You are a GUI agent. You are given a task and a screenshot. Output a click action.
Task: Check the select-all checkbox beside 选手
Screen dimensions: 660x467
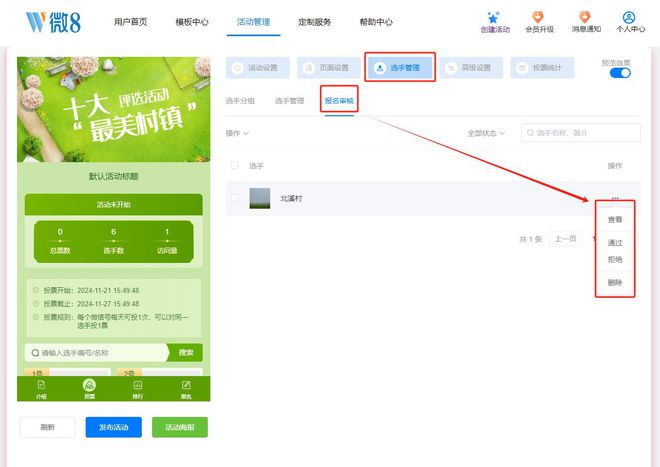pos(235,165)
